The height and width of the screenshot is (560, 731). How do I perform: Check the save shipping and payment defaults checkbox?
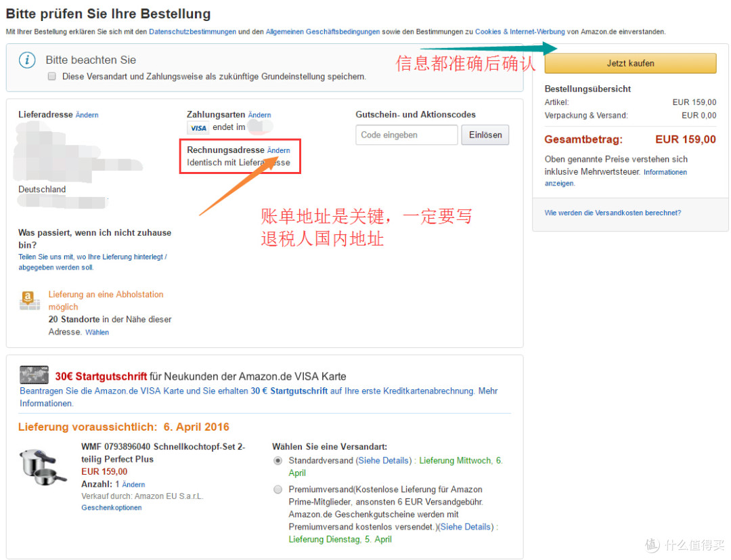click(x=51, y=77)
